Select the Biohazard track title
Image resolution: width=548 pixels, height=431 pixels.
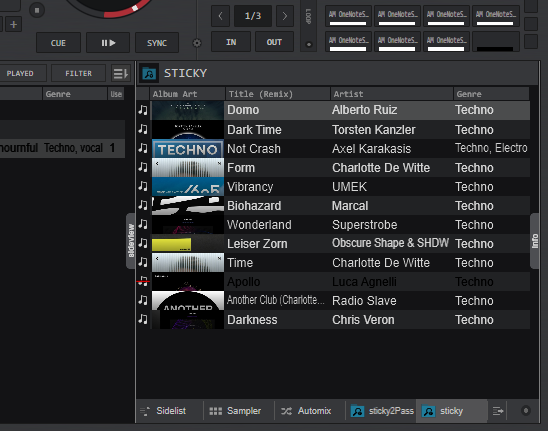254,206
